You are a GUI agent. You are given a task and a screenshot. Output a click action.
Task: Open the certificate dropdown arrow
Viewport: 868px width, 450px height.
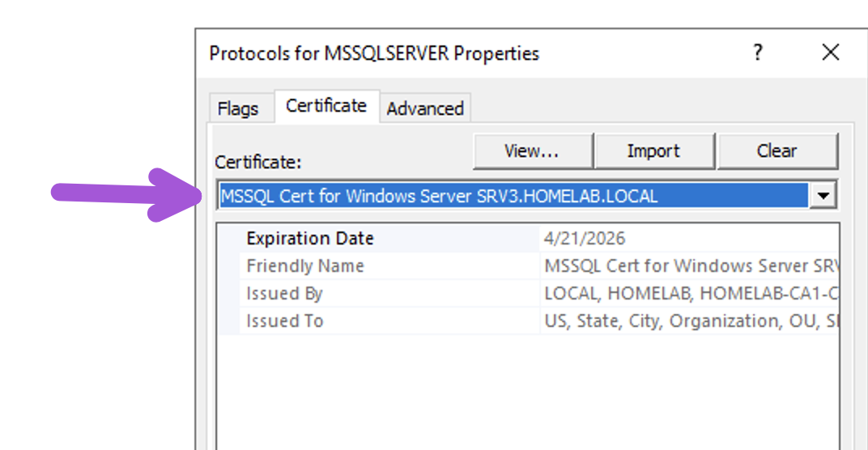point(823,195)
